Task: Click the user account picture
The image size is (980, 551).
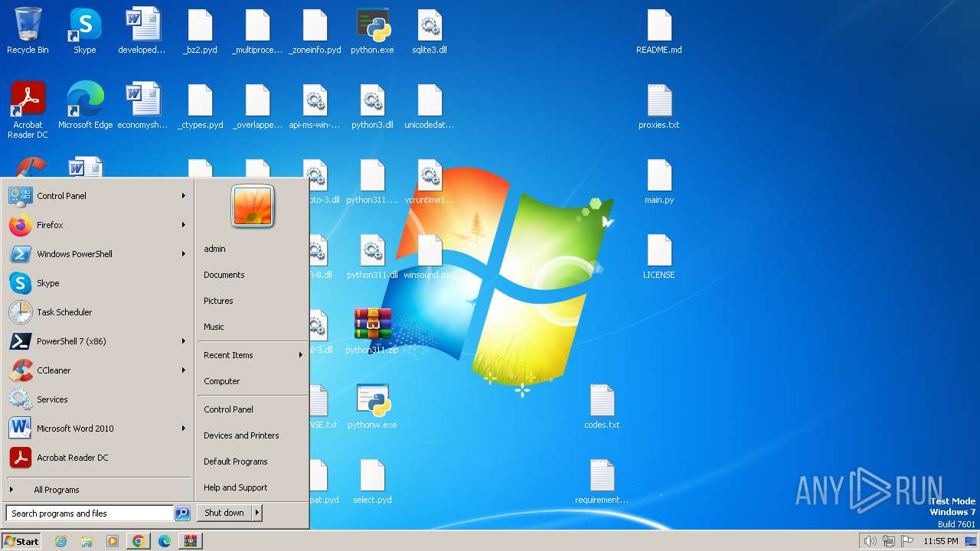Action: (x=253, y=206)
